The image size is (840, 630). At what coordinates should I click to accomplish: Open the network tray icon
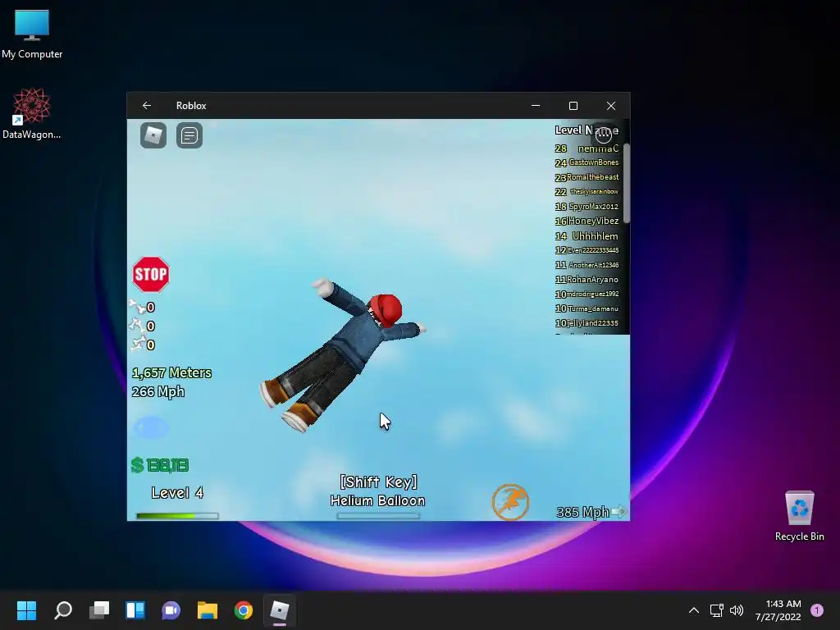[717, 610]
